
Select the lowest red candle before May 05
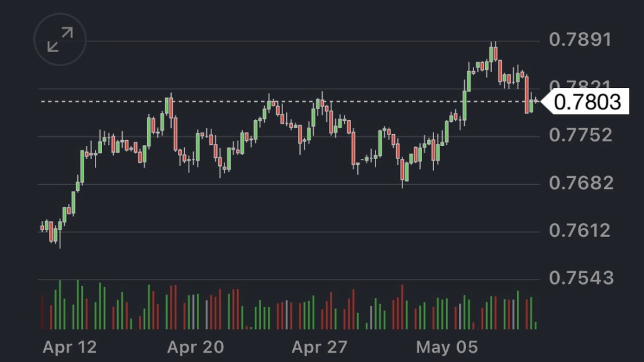[x=402, y=170]
